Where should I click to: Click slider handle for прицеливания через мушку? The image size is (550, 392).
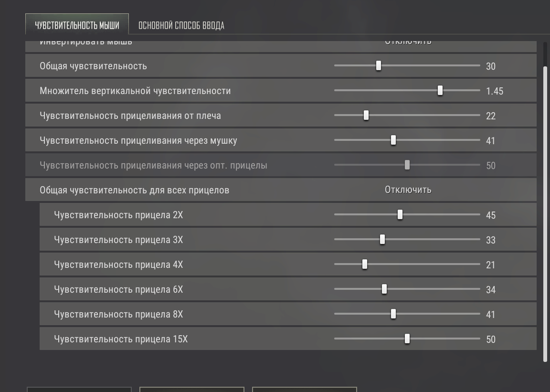pyautogui.click(x=393, y=140)
